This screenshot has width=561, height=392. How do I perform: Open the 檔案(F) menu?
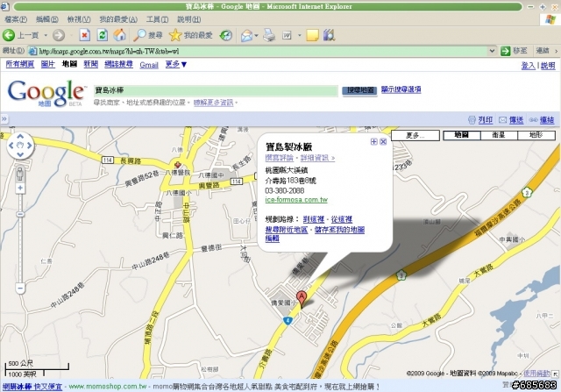[x=16, y=19]
